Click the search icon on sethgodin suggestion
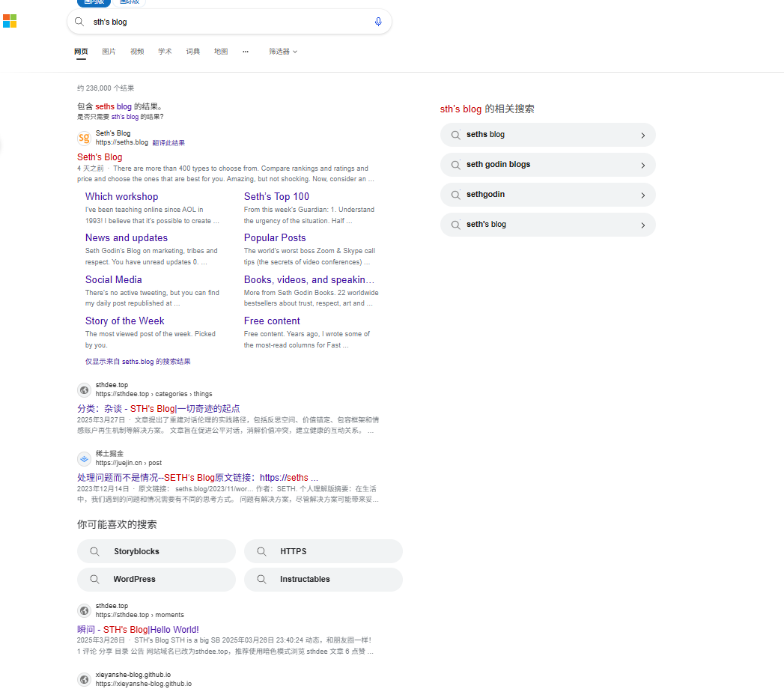 (455, 195)
